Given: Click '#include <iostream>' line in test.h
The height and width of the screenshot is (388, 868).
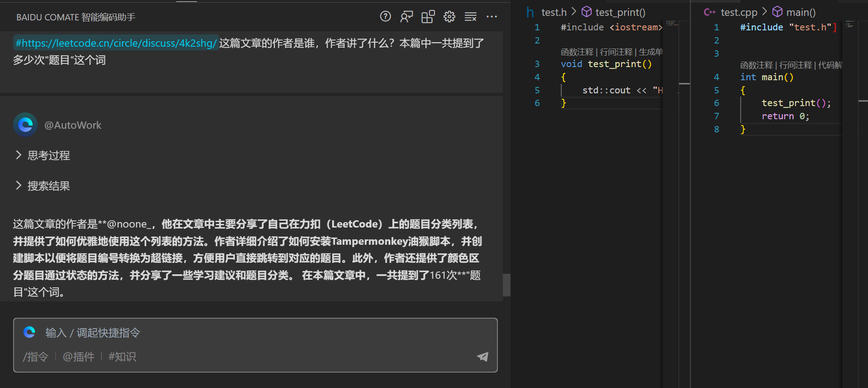Looking at the screenshot, I should pos(612,27).
